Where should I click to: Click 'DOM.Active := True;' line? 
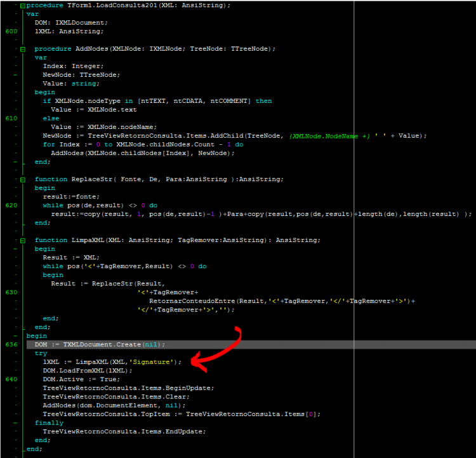click(81, 379)
